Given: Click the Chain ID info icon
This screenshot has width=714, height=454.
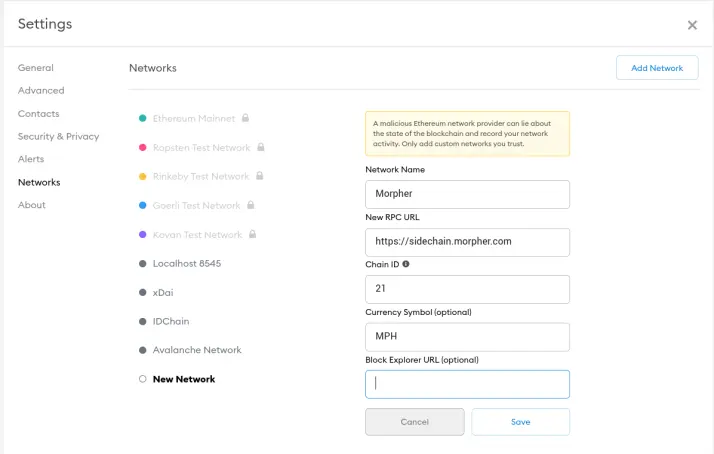Looking at the screenshot, I should click(x=406, y=264).
